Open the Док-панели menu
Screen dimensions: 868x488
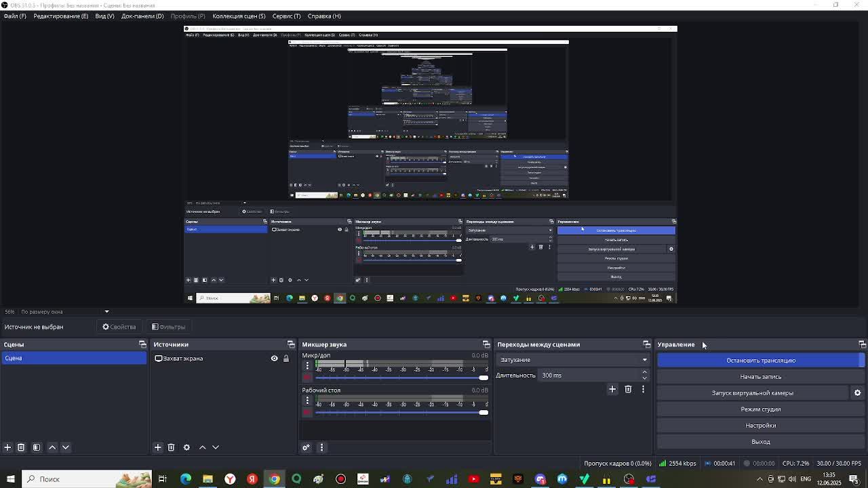coord(142,16)
